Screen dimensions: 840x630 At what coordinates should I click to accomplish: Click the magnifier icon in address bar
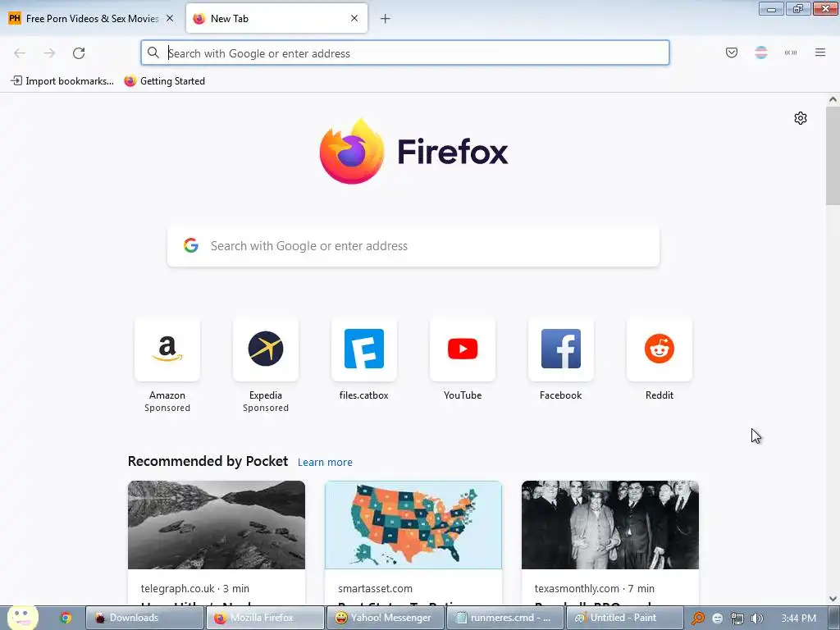153,52
